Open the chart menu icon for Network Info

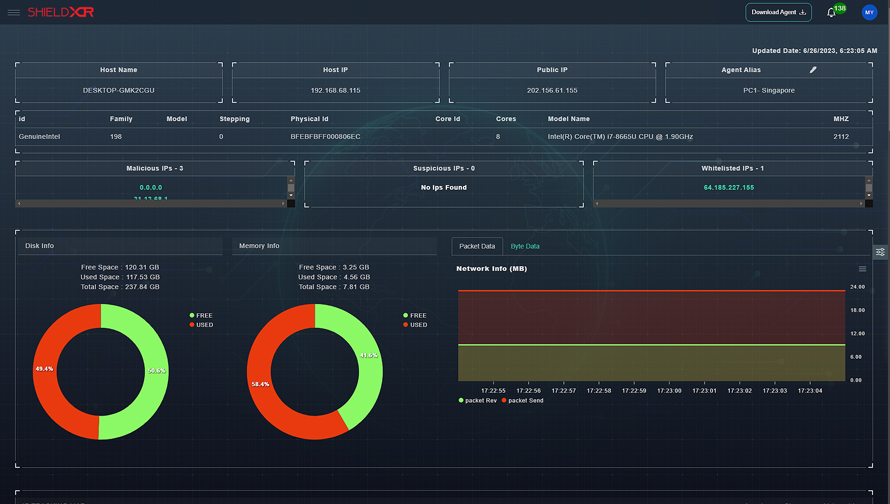coord(862,269)
